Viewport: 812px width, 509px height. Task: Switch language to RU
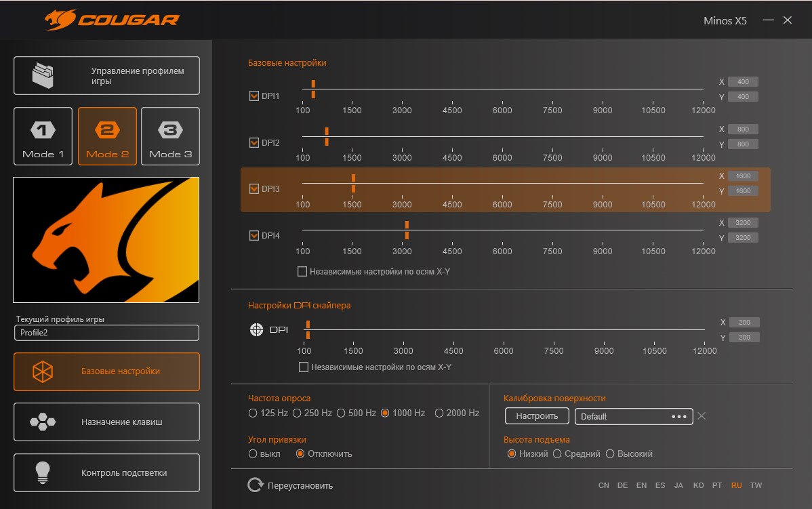point(736,485)
